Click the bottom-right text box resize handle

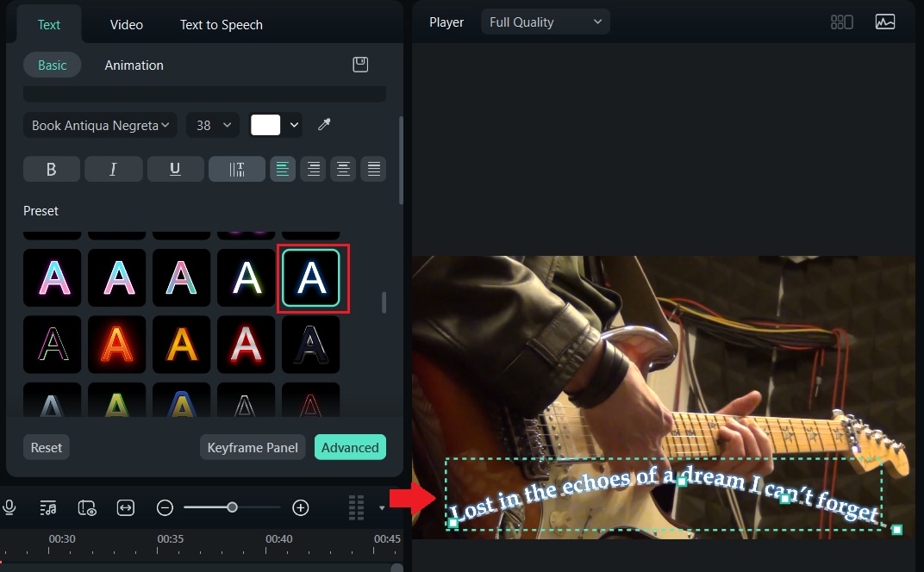point(897,530)
